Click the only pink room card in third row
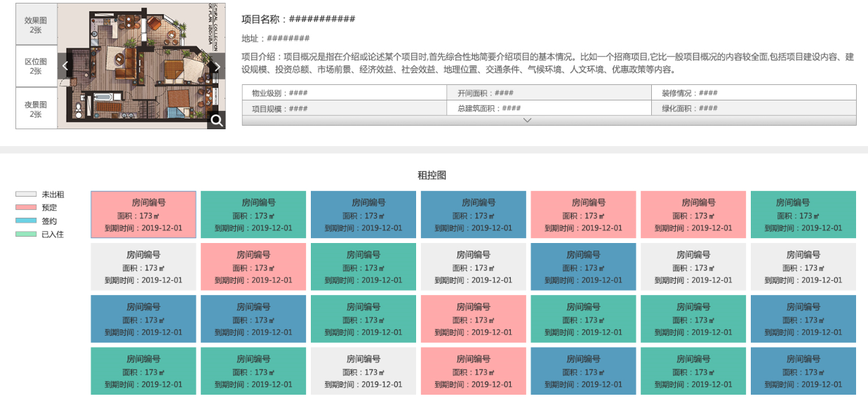 coord(474,319)
